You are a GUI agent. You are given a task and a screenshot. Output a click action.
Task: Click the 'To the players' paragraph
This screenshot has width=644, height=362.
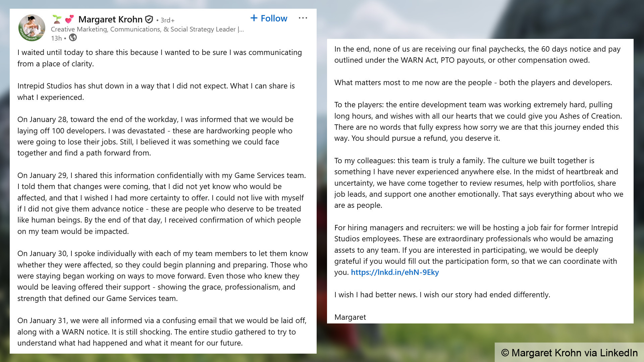pos(478,121)
